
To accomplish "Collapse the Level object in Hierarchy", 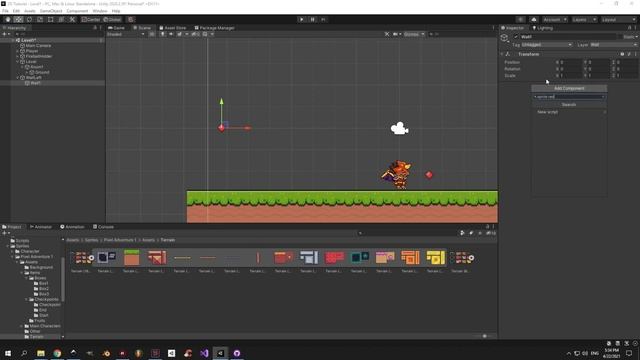I will click(x=18, y=62).
